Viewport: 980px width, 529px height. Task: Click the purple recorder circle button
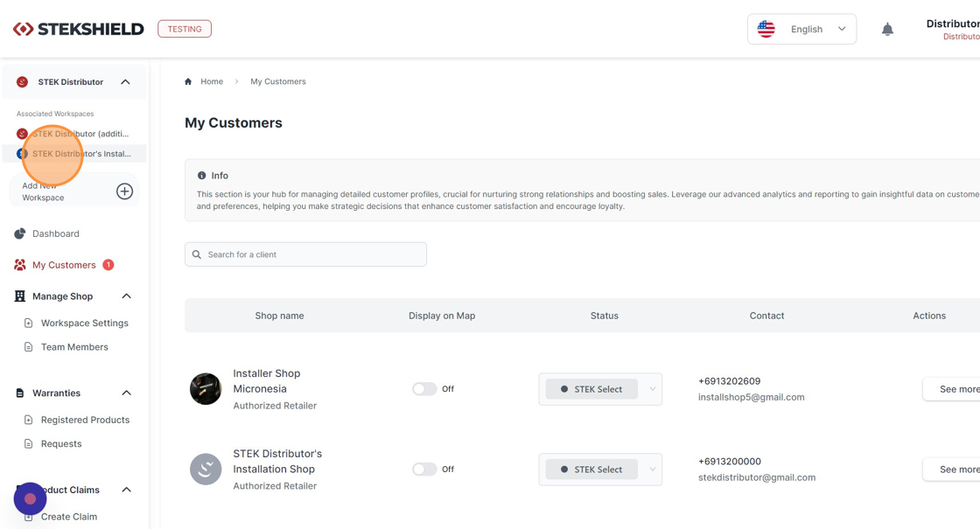[x=30, y=499]
